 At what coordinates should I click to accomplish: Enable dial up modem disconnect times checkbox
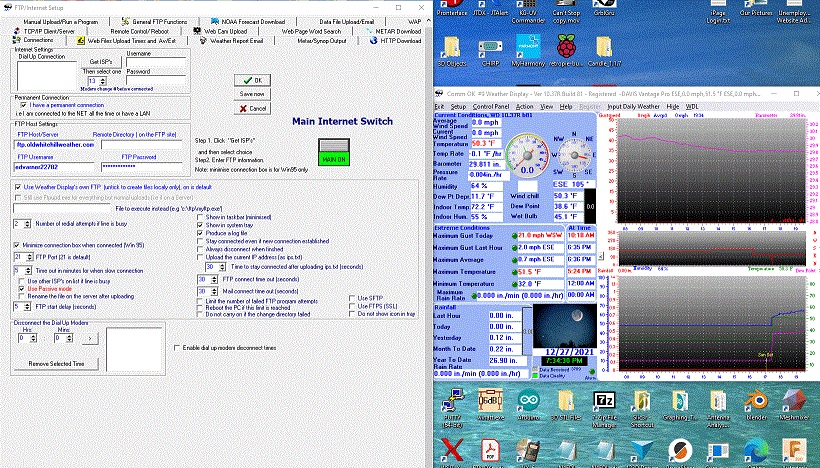pos(177,347)
